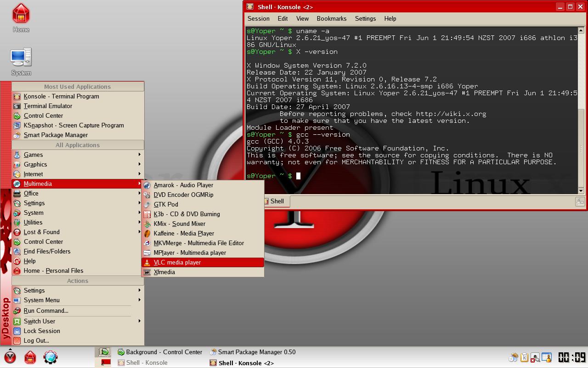Open the Home desktop icon
588x368 pixels.
pos(21,18)
